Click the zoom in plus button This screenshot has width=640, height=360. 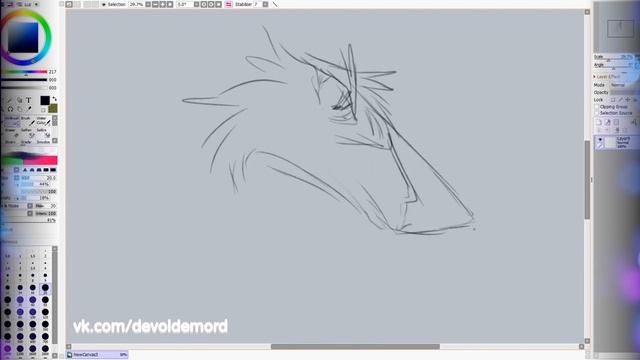(162, 4)
